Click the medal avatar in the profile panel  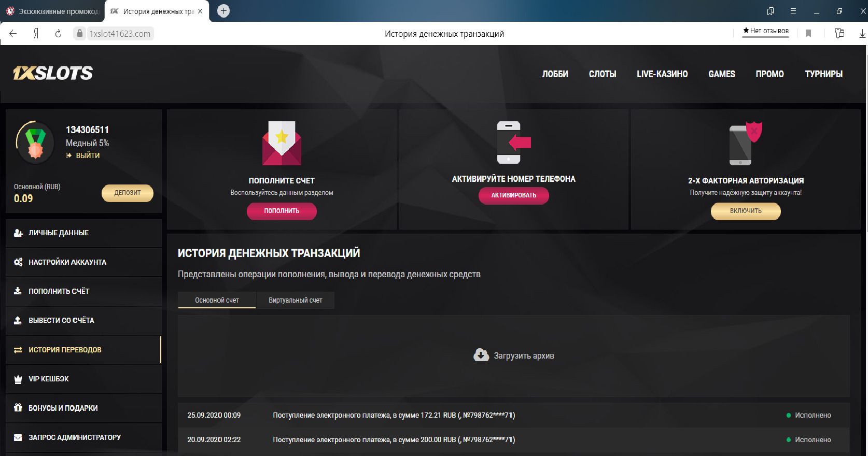[35, 142]
